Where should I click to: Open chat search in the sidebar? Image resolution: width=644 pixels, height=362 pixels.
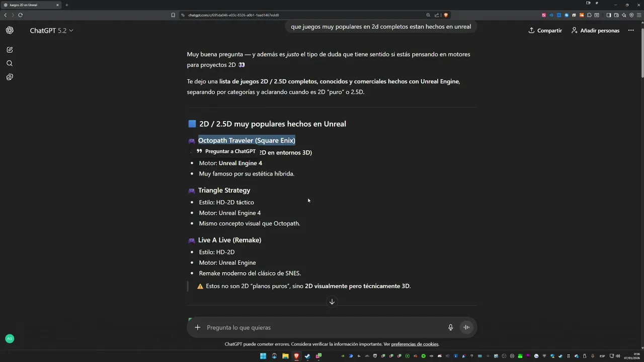coord(10,63)
